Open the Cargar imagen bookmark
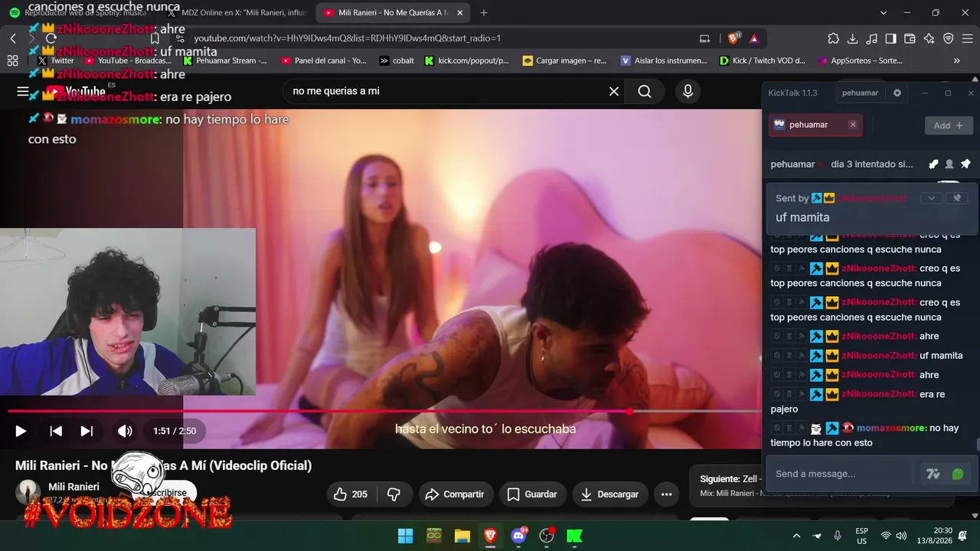 pyautogui.click(x=564, y=60)
